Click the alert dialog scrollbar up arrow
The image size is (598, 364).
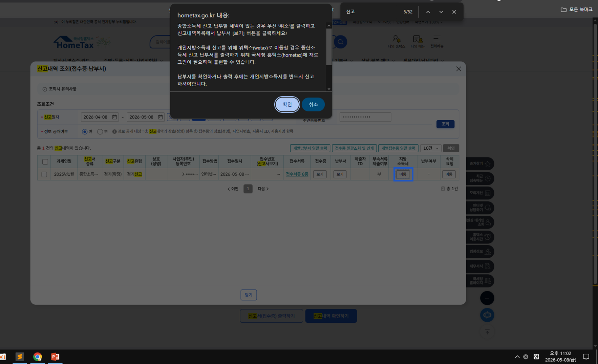point(329,26)
